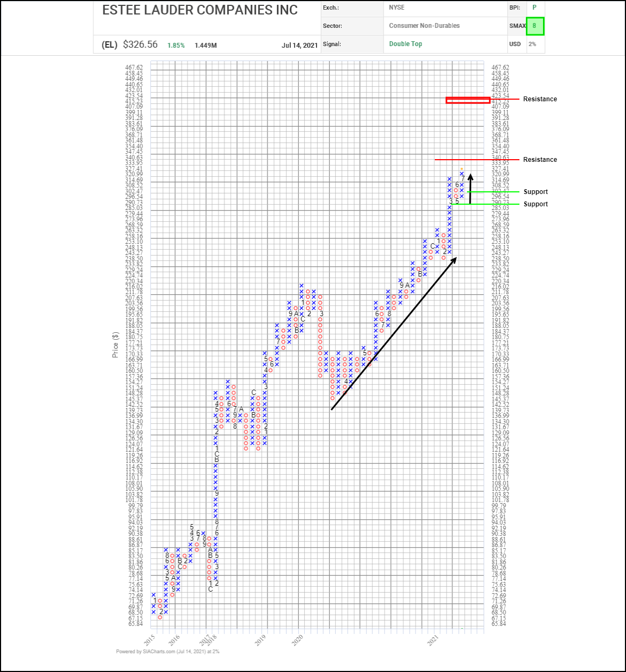The image size is (626, 672).
Task: Click the 2% value next to USD
Action: pos(532,44)
